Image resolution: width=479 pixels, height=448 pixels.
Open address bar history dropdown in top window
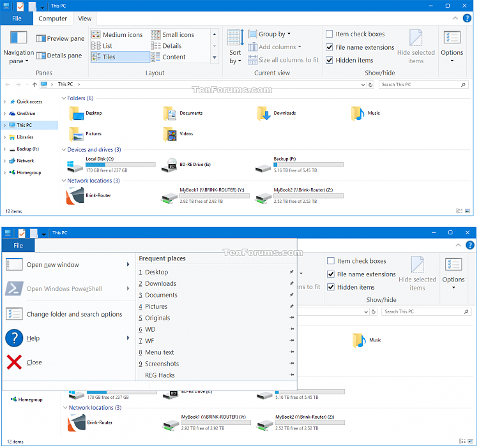(x=363, y=85)
